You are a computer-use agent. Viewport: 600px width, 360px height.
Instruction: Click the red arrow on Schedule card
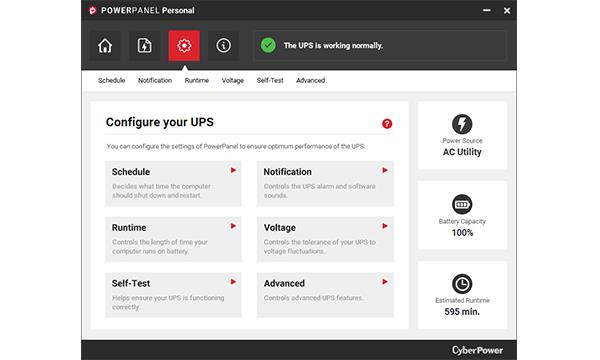(233, 170)
